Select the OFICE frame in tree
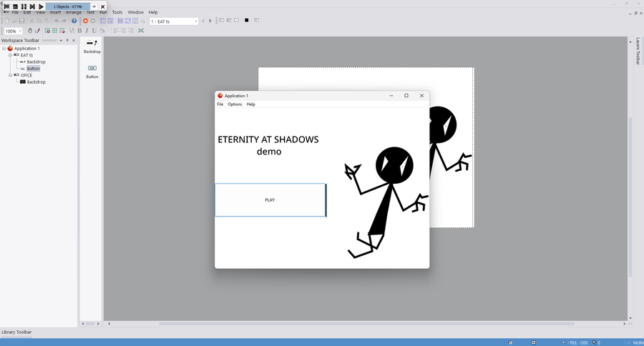Screen dimensions: 644x346 [26, 75]
